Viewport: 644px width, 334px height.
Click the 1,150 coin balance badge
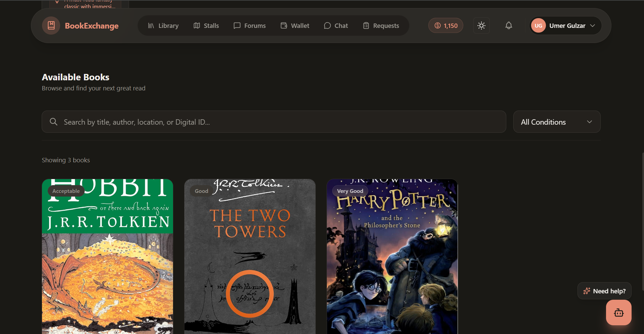tap(446, 26)
